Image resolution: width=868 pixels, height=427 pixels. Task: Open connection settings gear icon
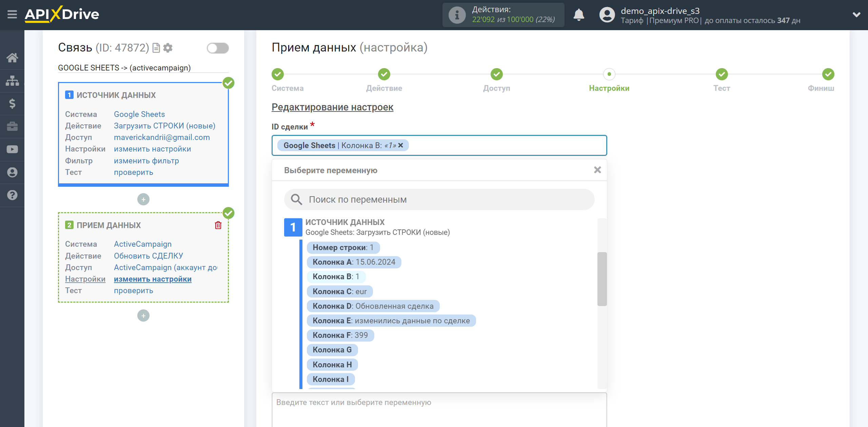[168, 48]
